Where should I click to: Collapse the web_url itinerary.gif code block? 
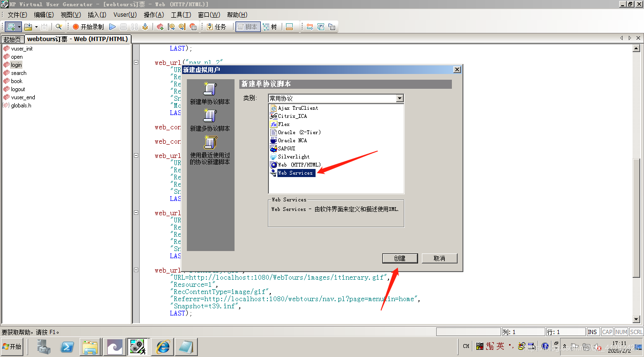136,270
